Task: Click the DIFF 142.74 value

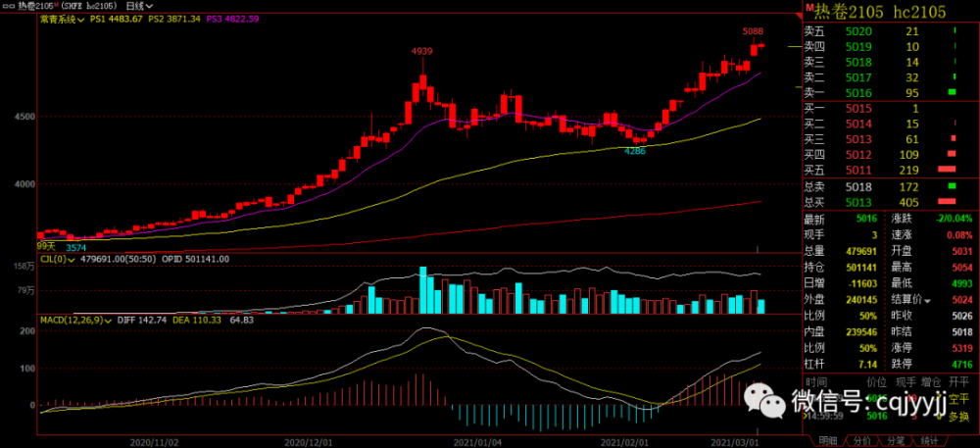Action: [x=140, y=320]
